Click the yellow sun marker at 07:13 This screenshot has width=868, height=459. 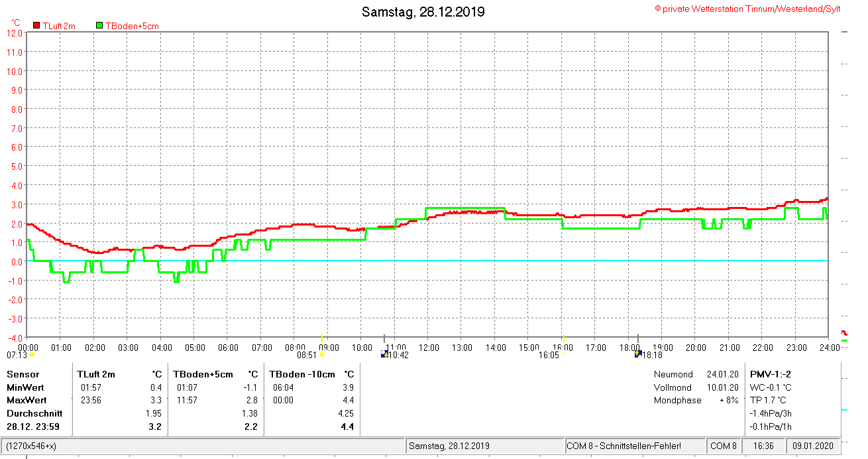pyautogui.click(x=32, y=355)
